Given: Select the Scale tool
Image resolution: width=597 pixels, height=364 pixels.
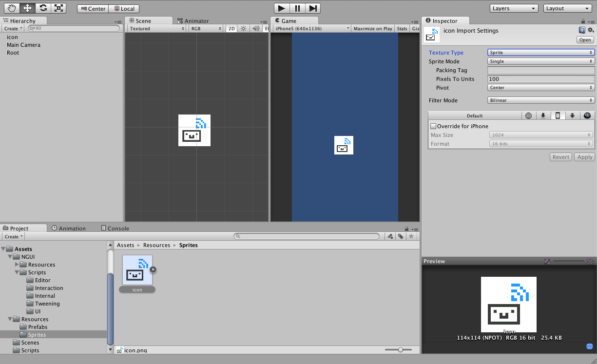Looking at the screenshot, I should click(x=59, y=8).
